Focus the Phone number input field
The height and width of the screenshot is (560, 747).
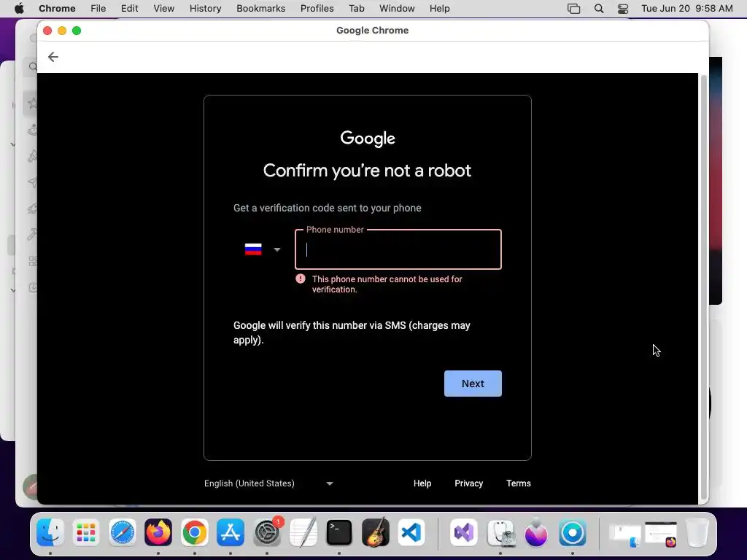pos(398,249)
